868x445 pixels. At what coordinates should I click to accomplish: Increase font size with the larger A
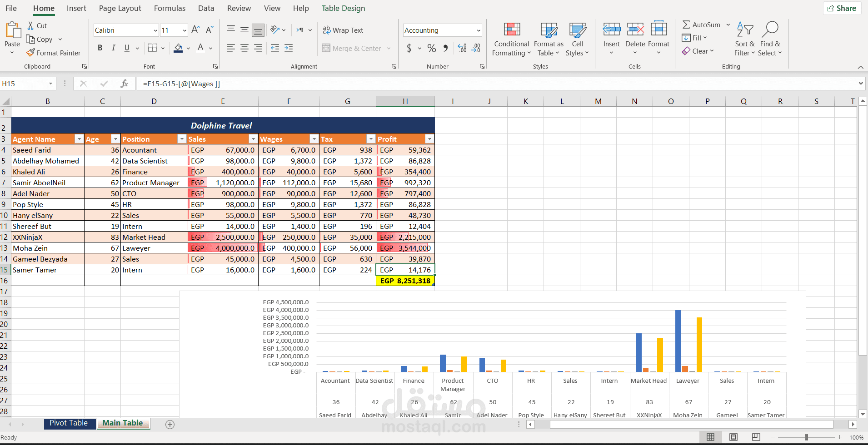[195, 30]
